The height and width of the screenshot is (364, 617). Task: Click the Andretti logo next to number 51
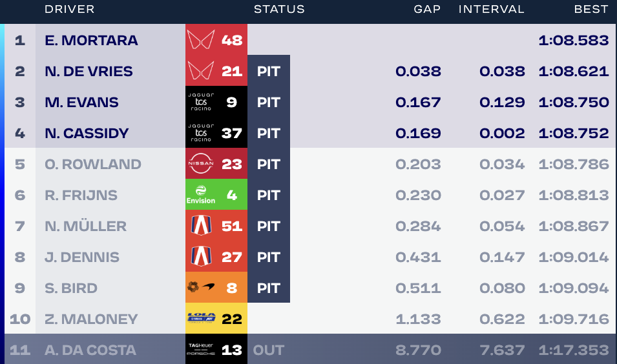(x=201, y=226)
